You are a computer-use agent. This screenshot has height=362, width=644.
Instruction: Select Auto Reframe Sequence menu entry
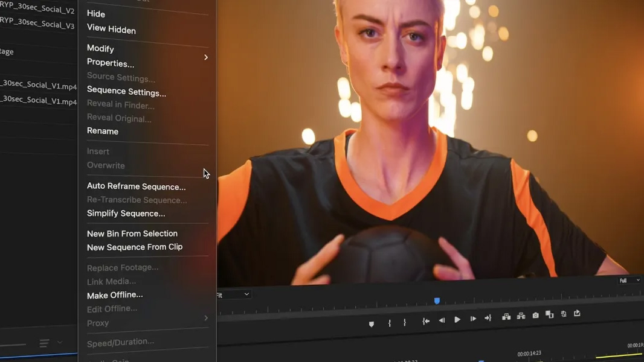pos(136,186)
